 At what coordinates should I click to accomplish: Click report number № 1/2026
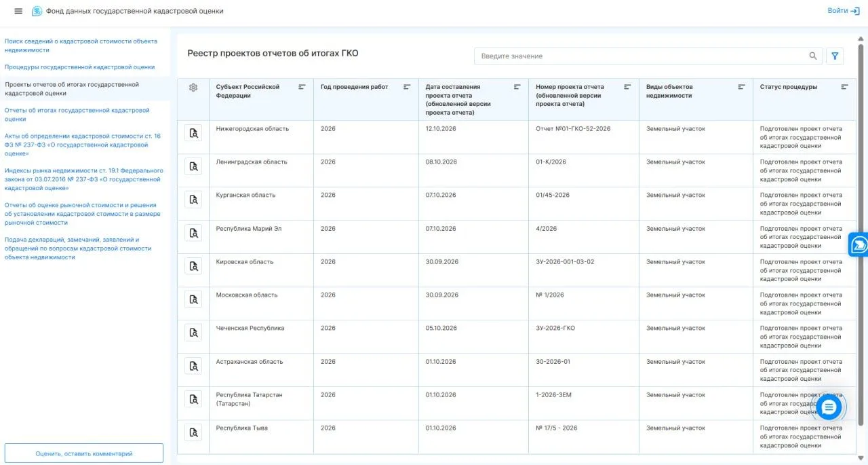pos(550,295)
